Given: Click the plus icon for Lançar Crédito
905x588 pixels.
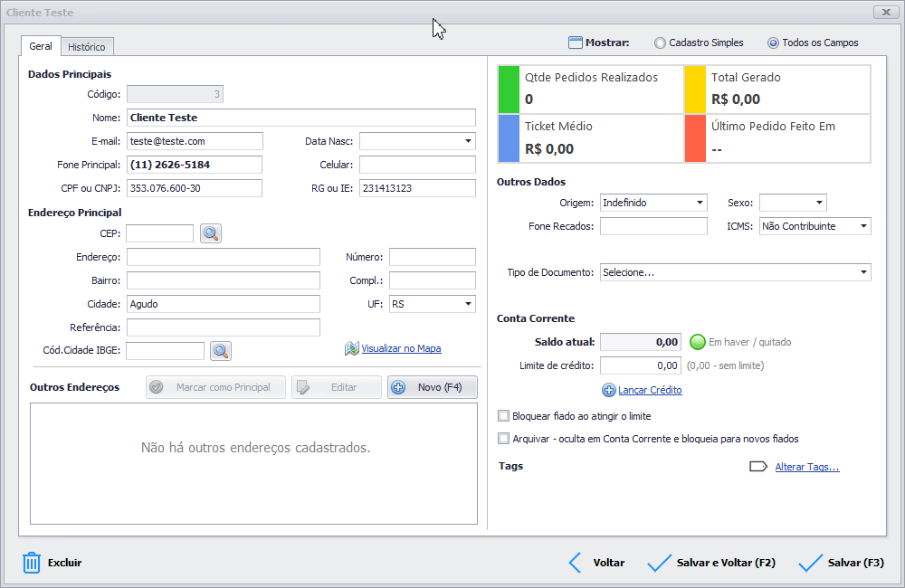Looking at the screenshot, I should pos(609,390).
